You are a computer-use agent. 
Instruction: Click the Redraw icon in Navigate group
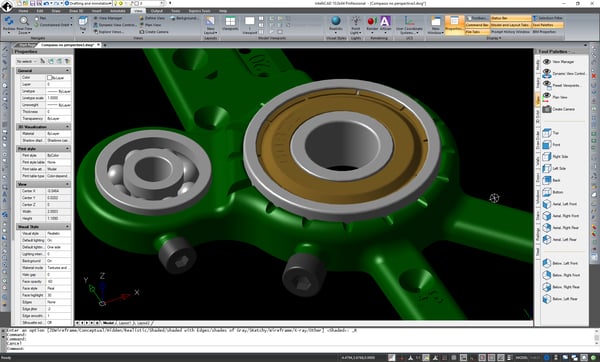tap(9, 21)
